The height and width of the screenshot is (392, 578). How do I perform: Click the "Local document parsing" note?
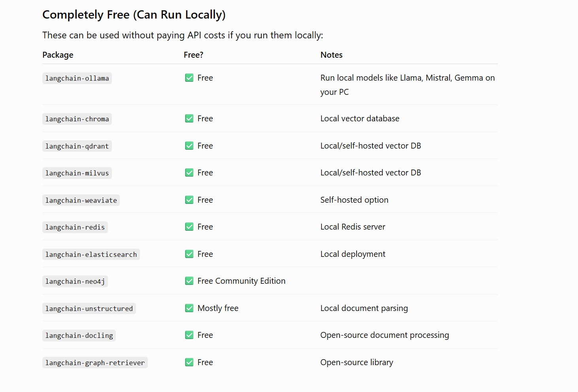click(x=364, y=308)
